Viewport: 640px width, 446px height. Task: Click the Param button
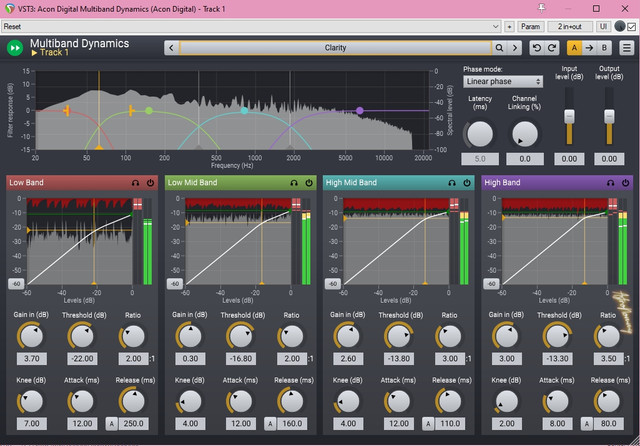[x=530, y=27]
